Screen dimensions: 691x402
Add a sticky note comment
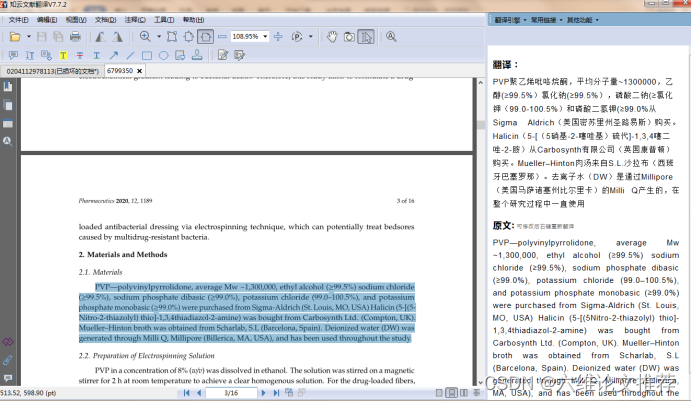pyautogui.click(x=13, y=55)
